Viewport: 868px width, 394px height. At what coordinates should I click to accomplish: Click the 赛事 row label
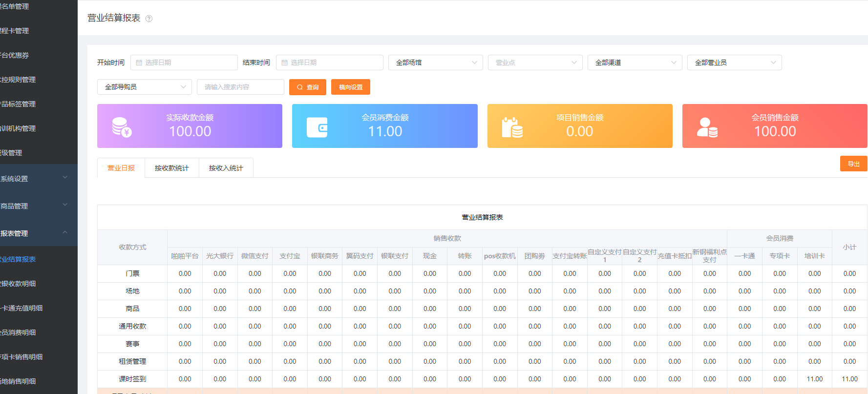[132, 344]
